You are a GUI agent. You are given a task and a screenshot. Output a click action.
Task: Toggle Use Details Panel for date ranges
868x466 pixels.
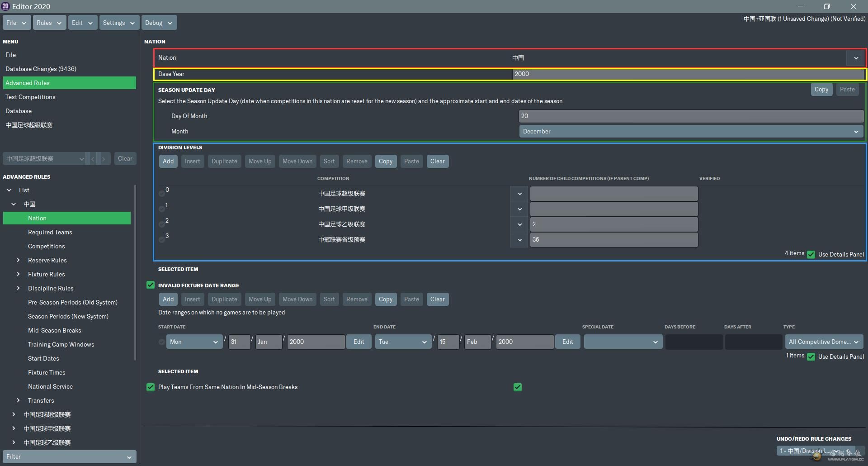point(811,357)
